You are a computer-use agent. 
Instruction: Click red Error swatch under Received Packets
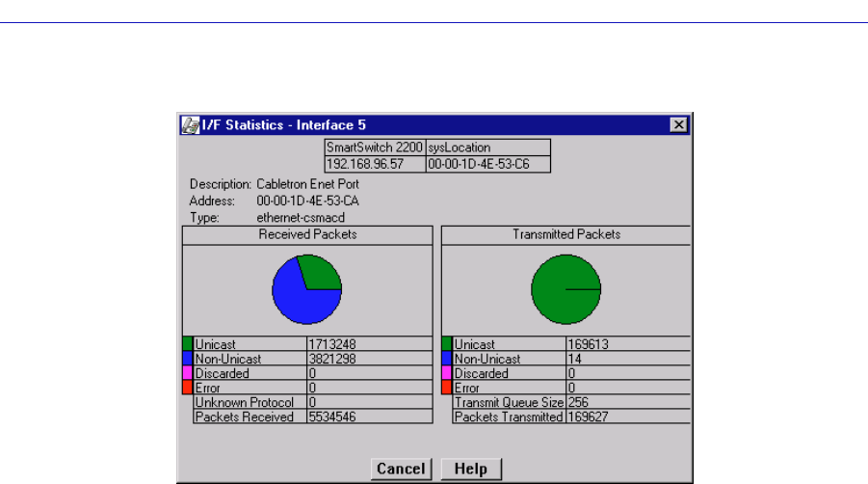tap(188, 388)
